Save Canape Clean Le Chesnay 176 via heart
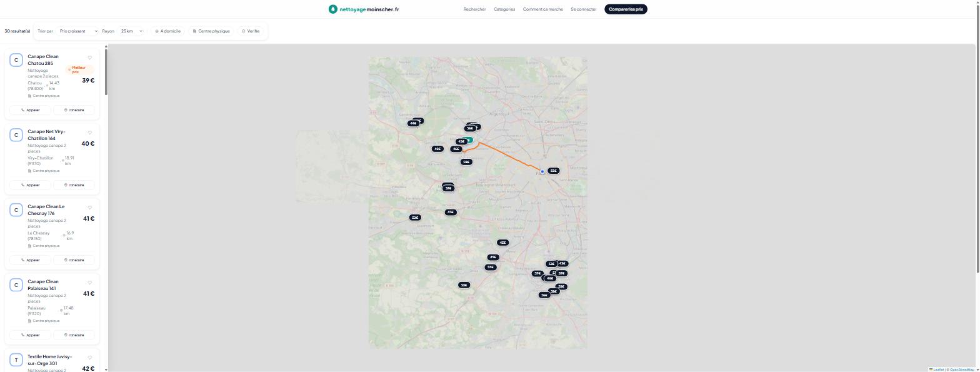 point(90,208)
